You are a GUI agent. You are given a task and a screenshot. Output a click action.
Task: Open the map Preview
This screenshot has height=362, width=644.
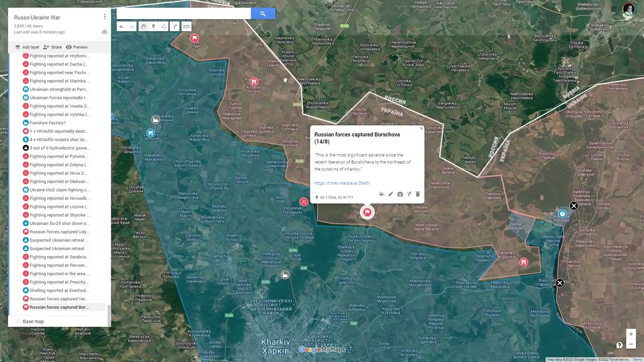coord(76,47)
